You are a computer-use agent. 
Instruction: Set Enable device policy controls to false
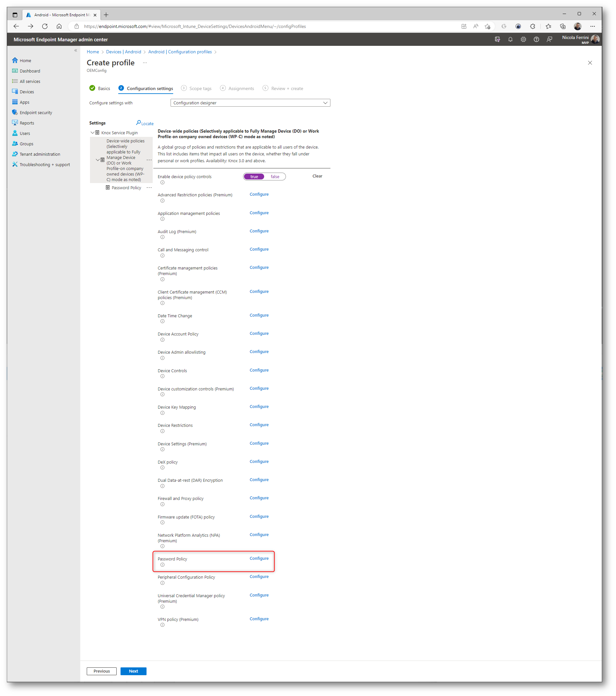pyautogui.click(x=275, y=177)
